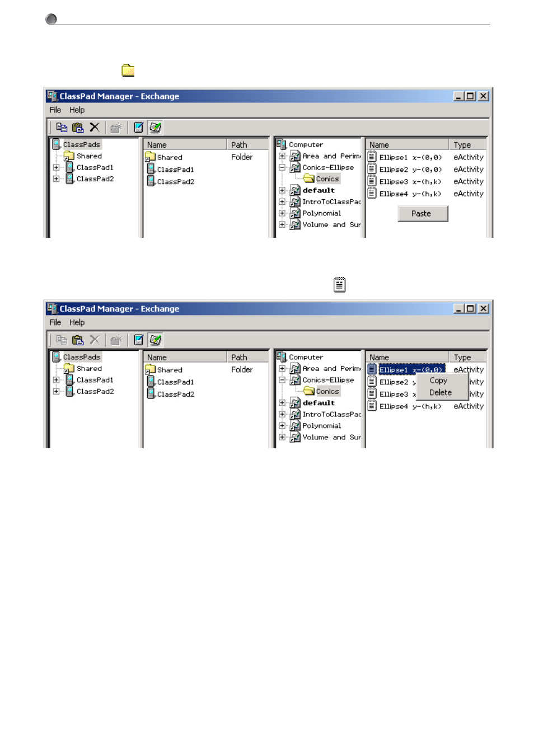The width and height of the screenshot is (534, 756).
Task: Click the Conics folder icon in lower tree
Action: click(x=309, y=391)
